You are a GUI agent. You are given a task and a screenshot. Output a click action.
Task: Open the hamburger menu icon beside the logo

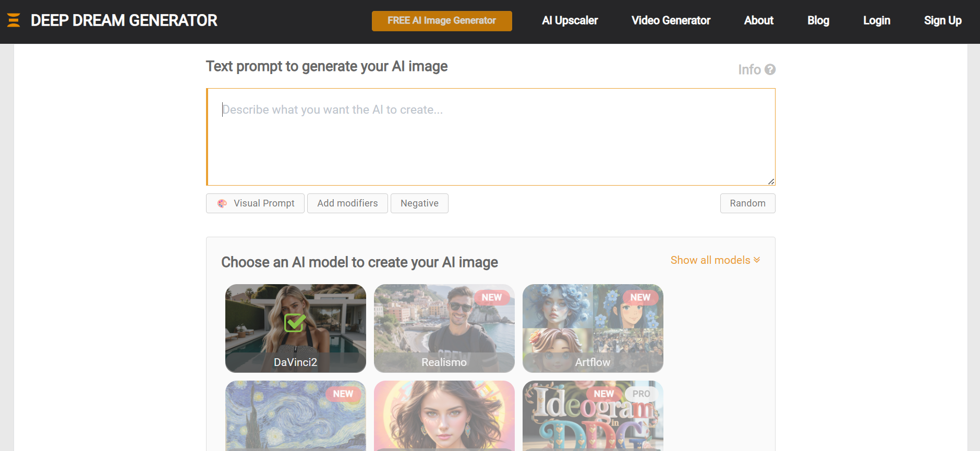14,20
